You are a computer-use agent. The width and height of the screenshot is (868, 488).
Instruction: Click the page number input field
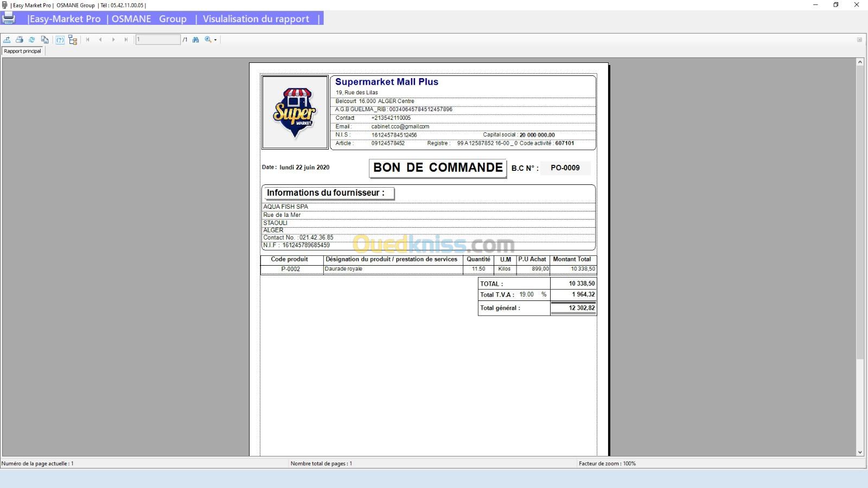click(x=157, y=40)
